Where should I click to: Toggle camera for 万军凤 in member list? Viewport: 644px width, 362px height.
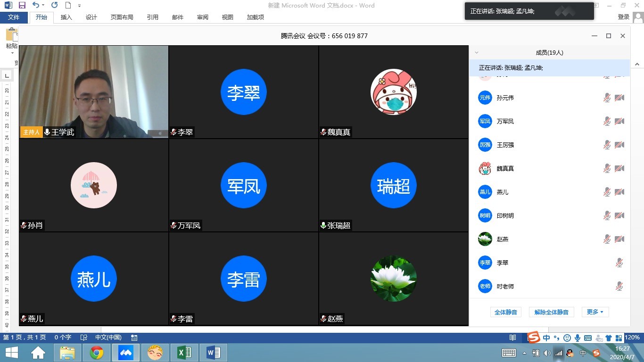(619, 121)
